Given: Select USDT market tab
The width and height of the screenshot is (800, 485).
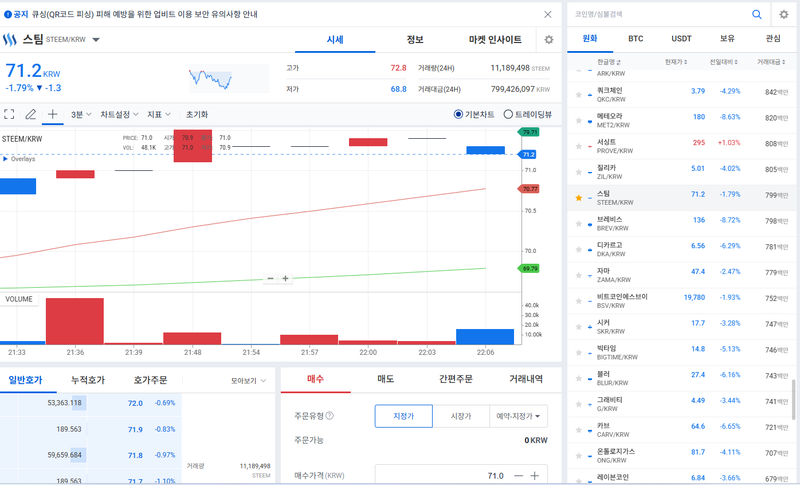Looking at the screenshot, I should coord(681,38).
